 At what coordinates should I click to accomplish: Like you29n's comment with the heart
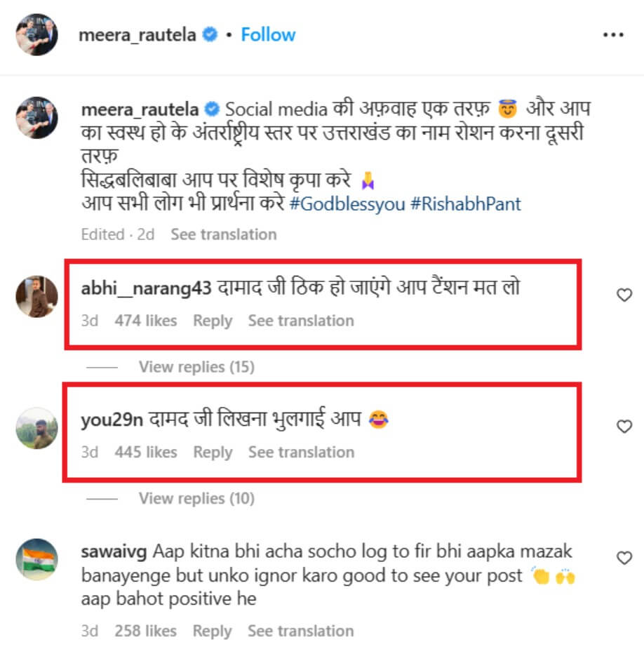[x=624, y=426]
